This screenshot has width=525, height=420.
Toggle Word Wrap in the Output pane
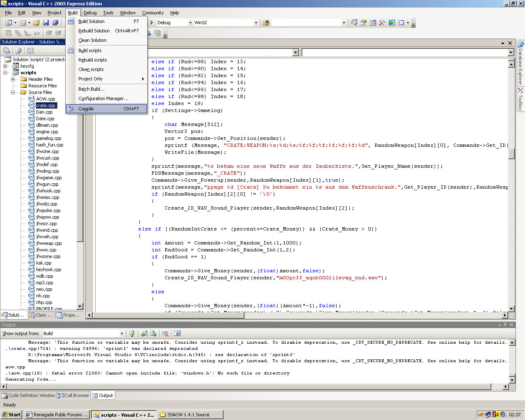(177, 333)
